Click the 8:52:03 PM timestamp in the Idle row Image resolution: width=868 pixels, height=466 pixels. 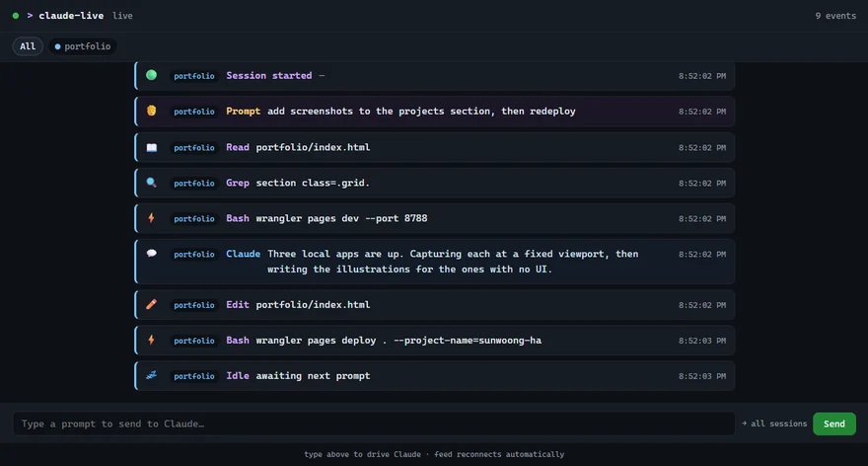pyautogui.click(x=702, y=376)
